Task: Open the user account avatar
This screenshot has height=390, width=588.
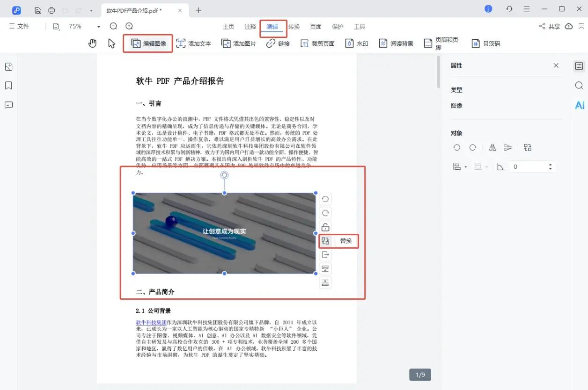Action: pos(488,9)
